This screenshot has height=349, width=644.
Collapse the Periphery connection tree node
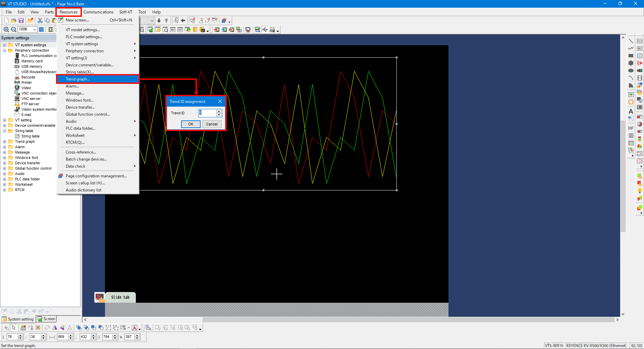pos(4,50)
